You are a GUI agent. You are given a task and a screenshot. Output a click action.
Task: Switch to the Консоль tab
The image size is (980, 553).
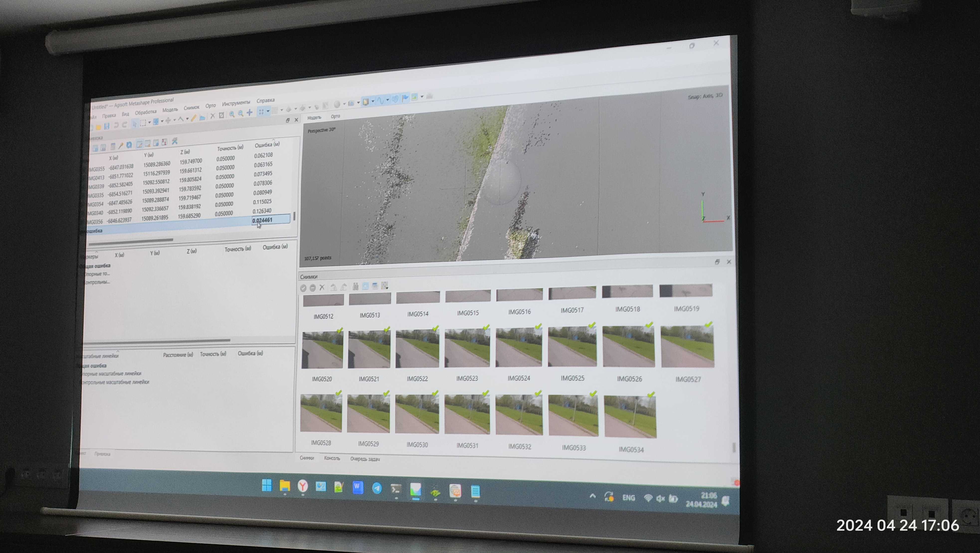[332, 458]
